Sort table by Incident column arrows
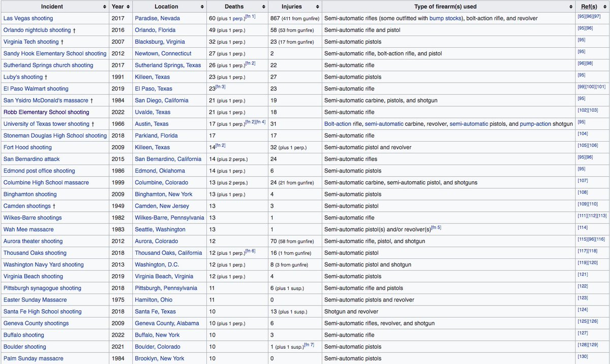The height and width of the screenshot is (364, 610). [104, 7]
